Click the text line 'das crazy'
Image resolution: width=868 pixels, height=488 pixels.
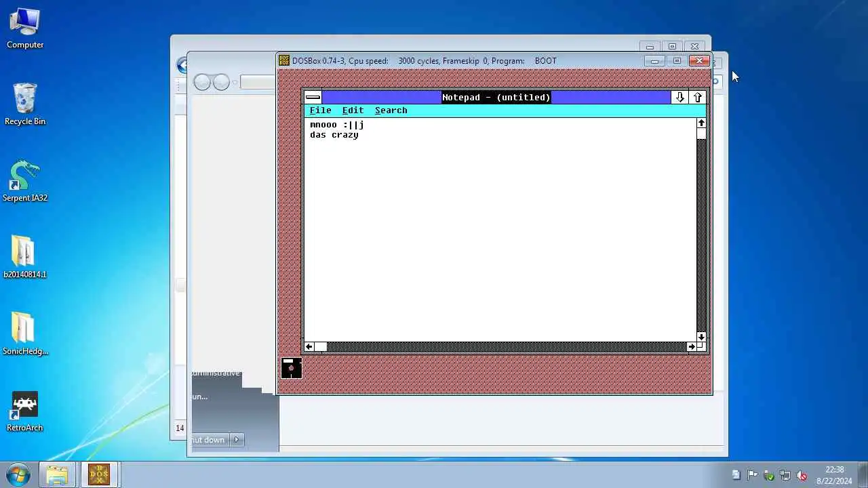coord(334,135)
